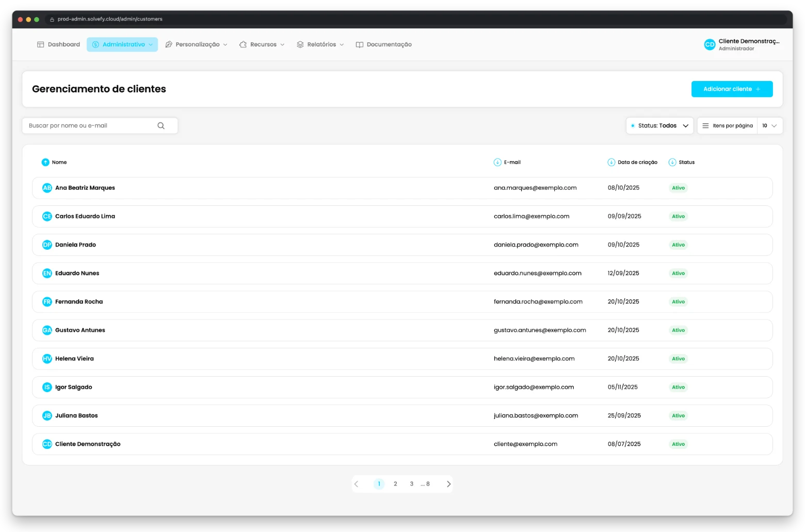Expand the Relatórios menu
This screenshot has width=805, height=532.
pyautogui.click(x=320, y=45)
